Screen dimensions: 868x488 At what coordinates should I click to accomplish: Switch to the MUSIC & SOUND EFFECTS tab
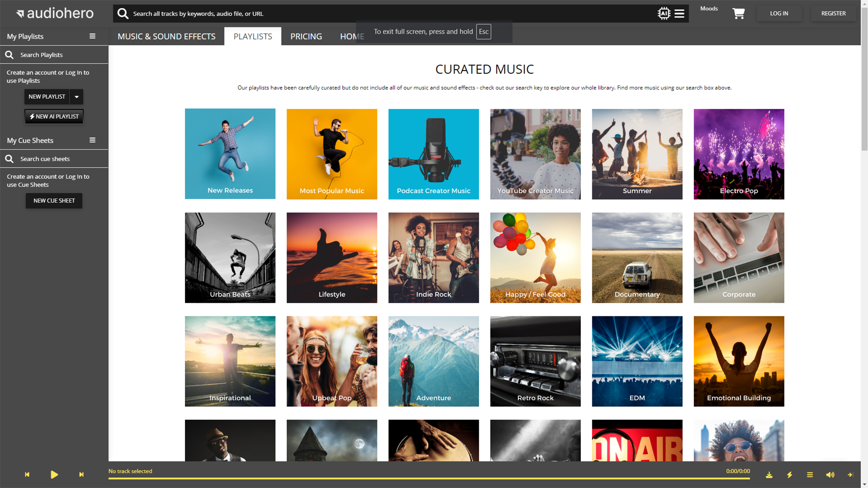coord(166,36)
